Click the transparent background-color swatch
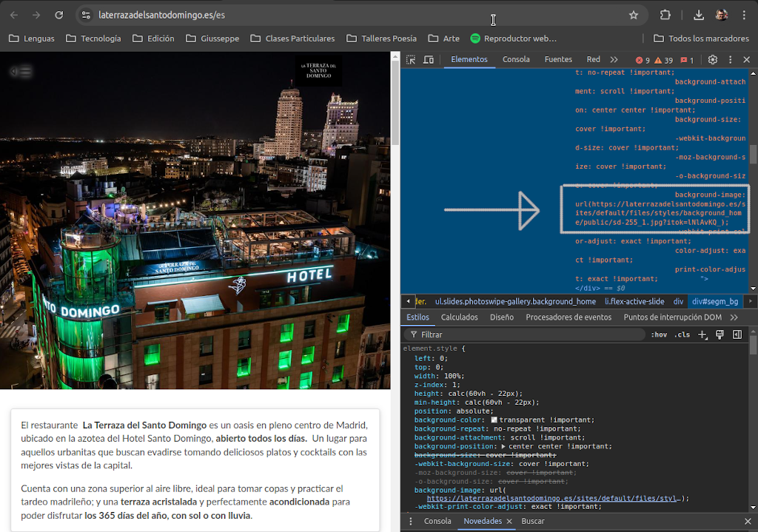Screen dimensions: 758x532 point(494,420)
